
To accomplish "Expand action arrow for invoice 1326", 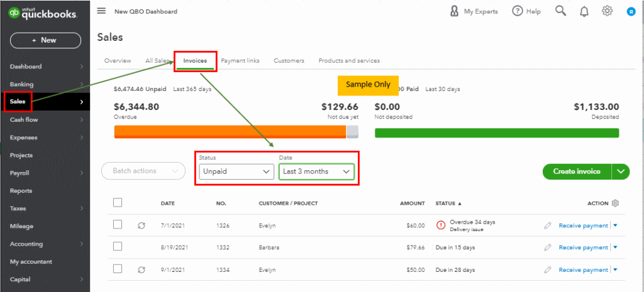I will 615,225.
